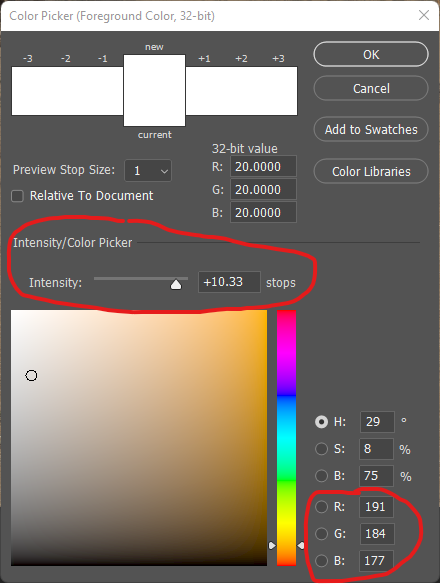Select the +3 stop preview swatch
The width and height of the screenshot is (440, 584).
point(279,91)
